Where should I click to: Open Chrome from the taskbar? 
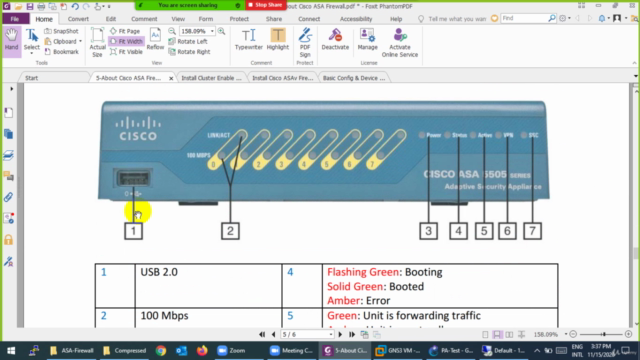tap(161, 350)
